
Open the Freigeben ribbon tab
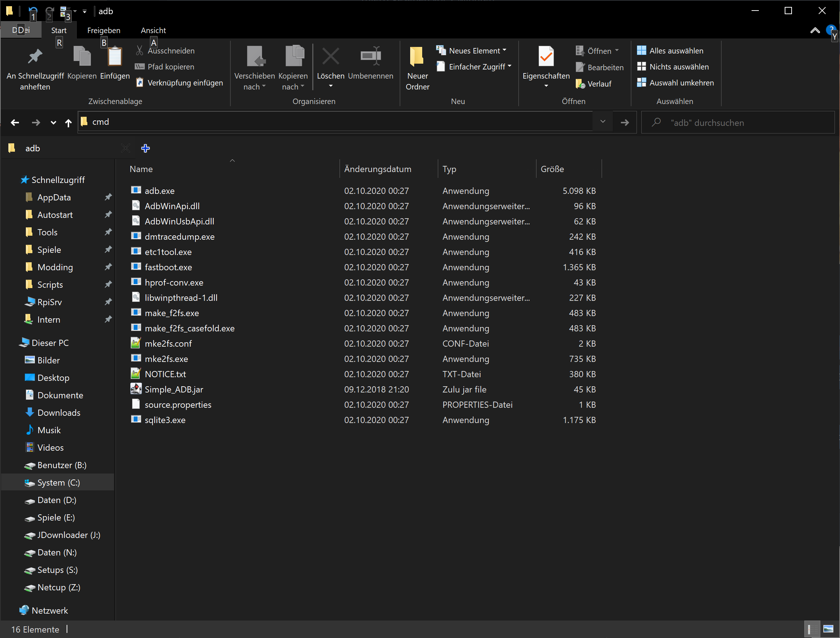pos(104,31)
